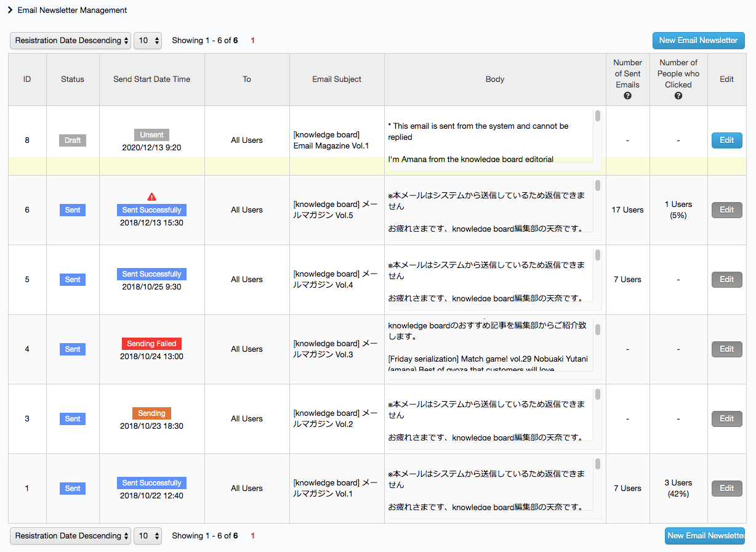Viewport: 756px width, 552px height.
Task: Click Draft status badge on ID 8
Action: (73, 140)
